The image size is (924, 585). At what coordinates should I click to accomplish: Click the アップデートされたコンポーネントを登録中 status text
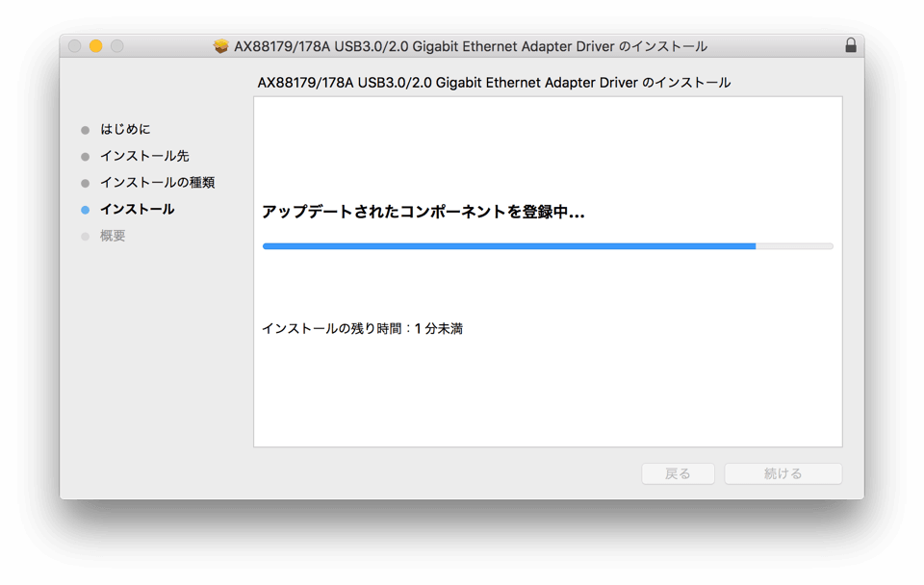[423, 212]
